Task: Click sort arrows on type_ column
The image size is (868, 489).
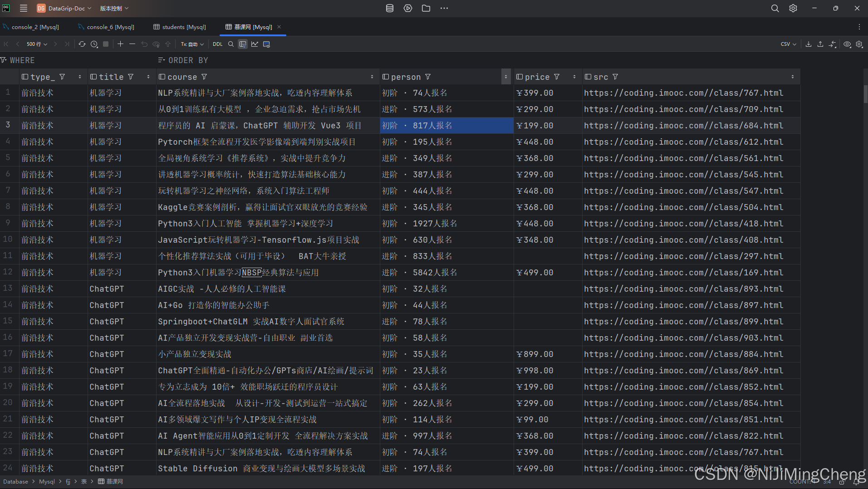Action: pyautogui.click(x=80, y=77)
